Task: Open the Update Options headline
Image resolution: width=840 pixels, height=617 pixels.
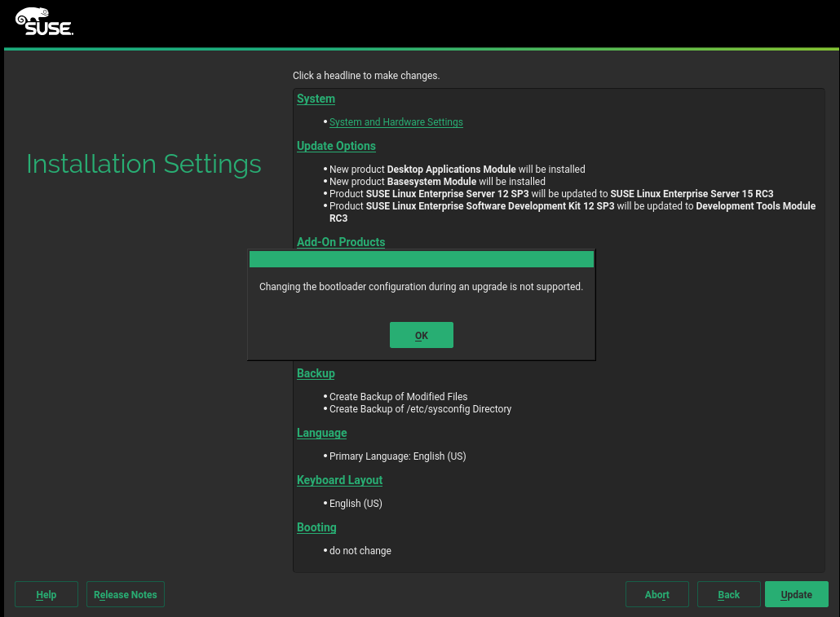Action: pyautogui.click(x=336, y=146)
